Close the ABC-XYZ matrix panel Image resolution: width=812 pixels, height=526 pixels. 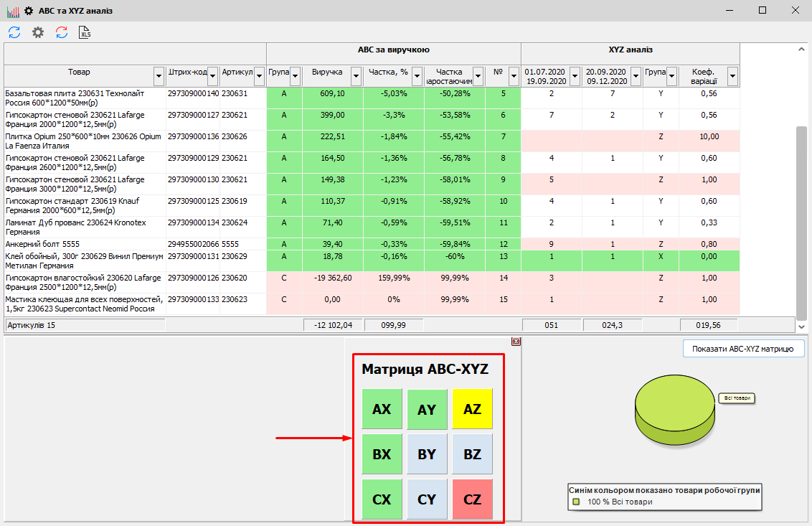pos(515,342)
